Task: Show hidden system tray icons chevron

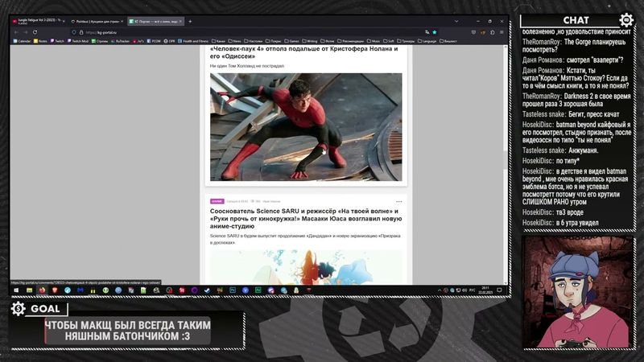Action: [440, 290]
